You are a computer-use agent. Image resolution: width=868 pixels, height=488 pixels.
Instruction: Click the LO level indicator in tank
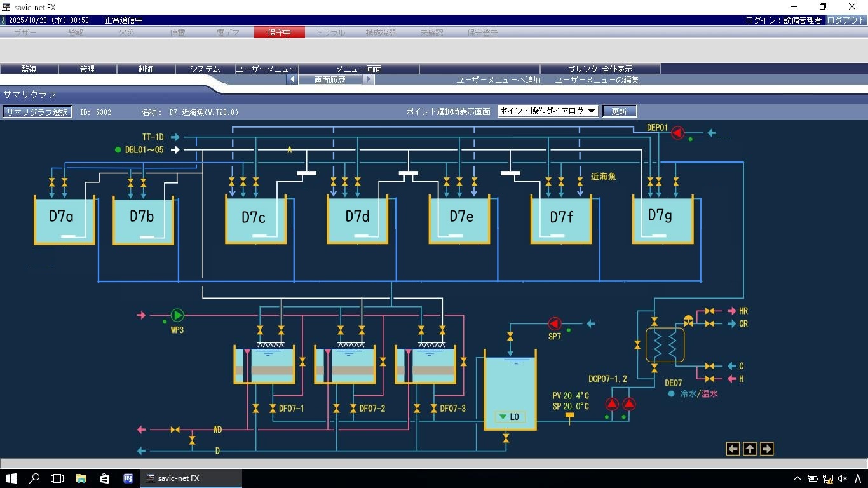click(510, 417)
